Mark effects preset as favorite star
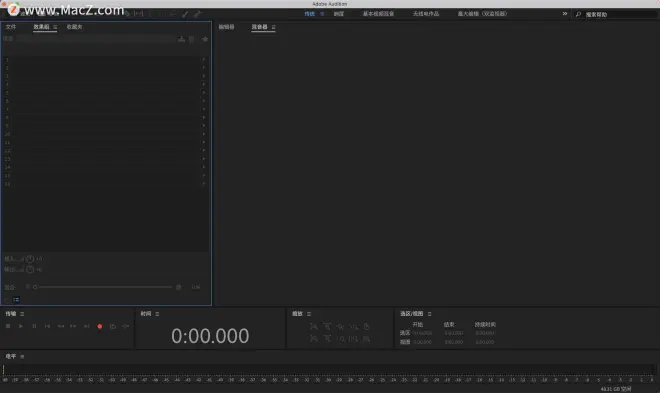The image size is (660, 393). (x=205, y=39)
